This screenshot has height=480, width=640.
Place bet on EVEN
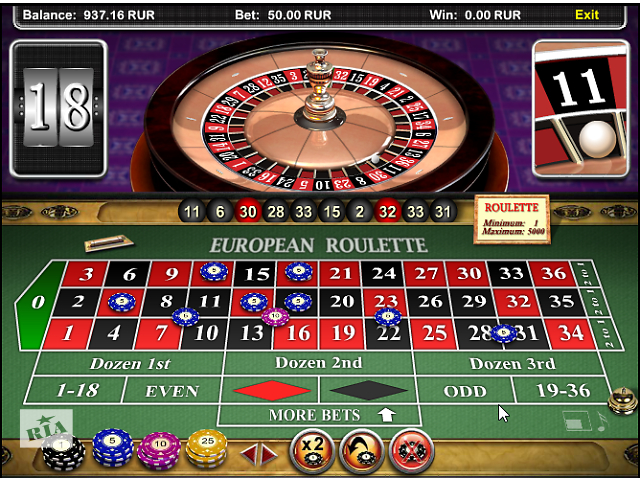tap(172, 391)
